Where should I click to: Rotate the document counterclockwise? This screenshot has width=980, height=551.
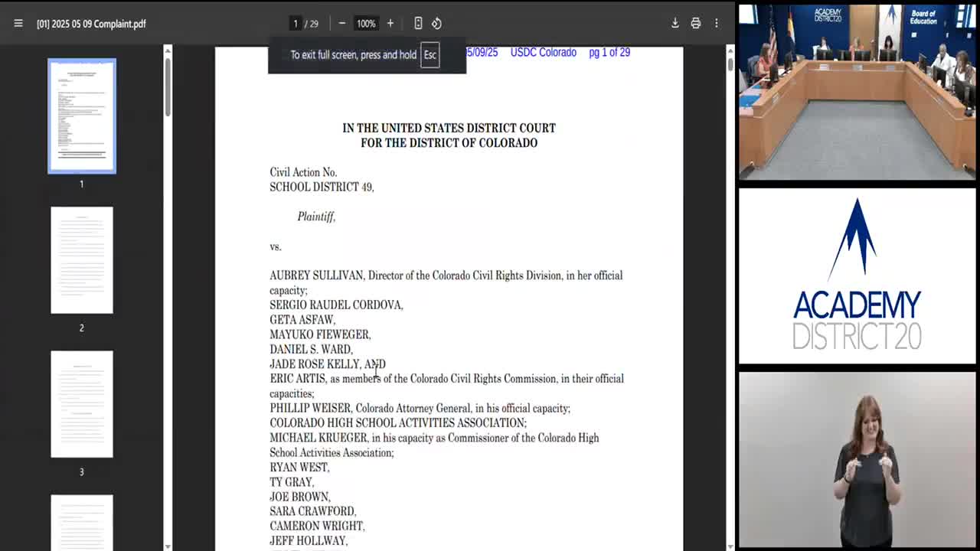point(436,24)
